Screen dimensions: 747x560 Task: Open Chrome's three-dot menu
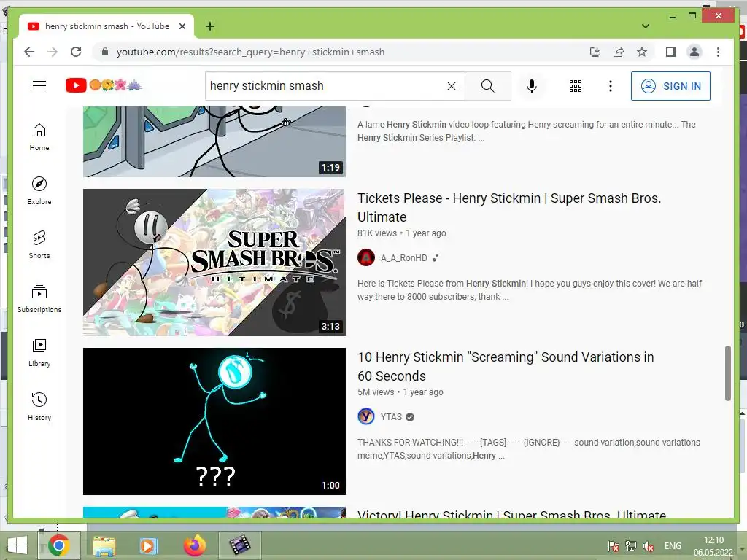(718, 52)
